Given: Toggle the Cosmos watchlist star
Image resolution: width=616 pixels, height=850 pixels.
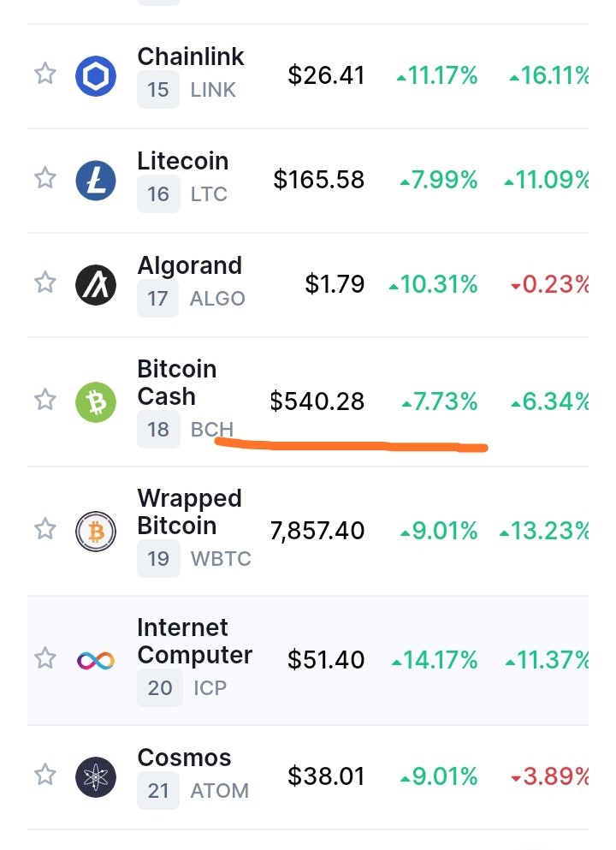Looking at the screenshot, I should [45, 774].
